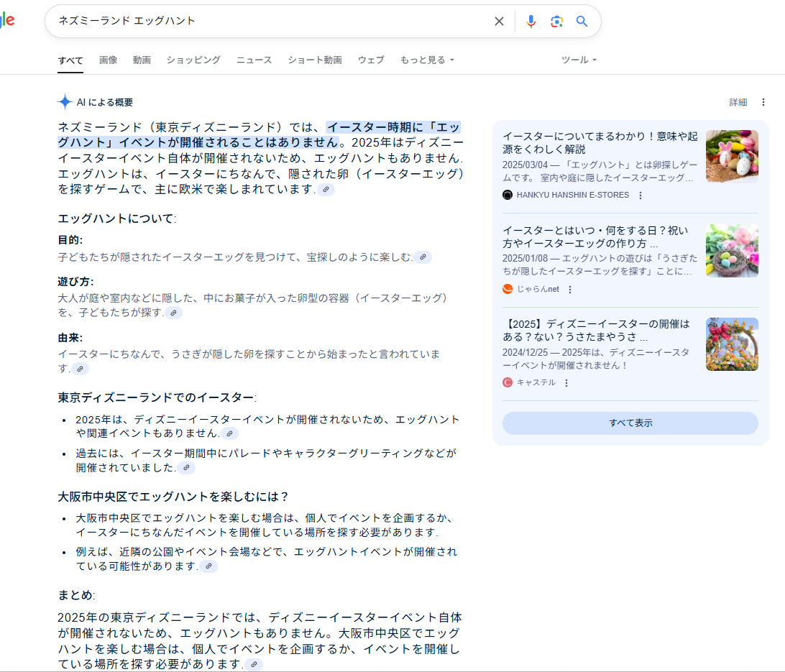Open the イースターについてまるわかり article link

point(600,142)
